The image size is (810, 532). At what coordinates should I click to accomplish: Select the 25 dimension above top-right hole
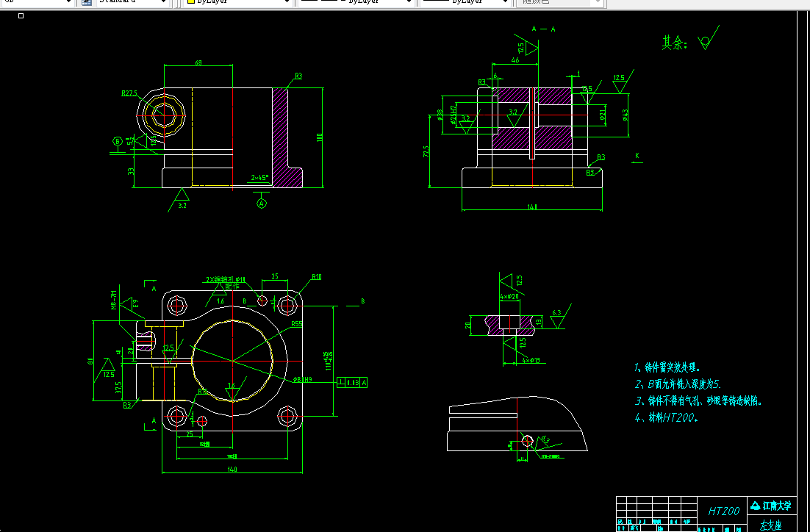tap(275, 277)
